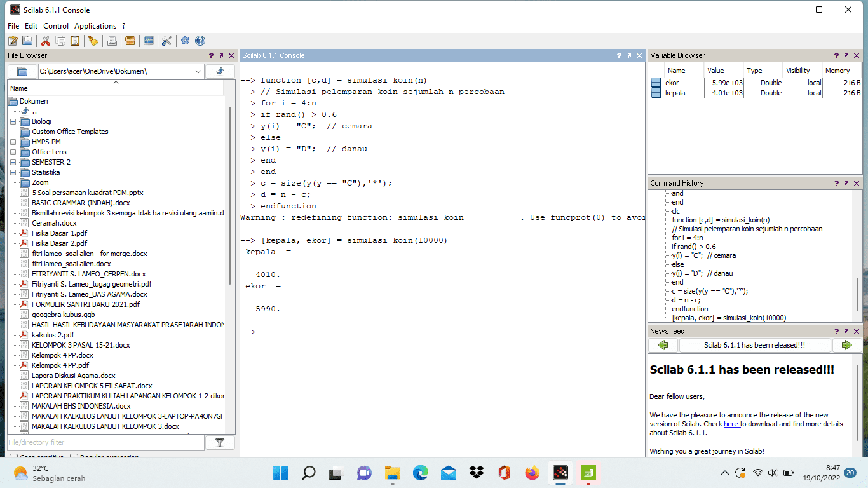
Task: Select the Zoom folder in File Browser
Action: click(x=40, y=182)
